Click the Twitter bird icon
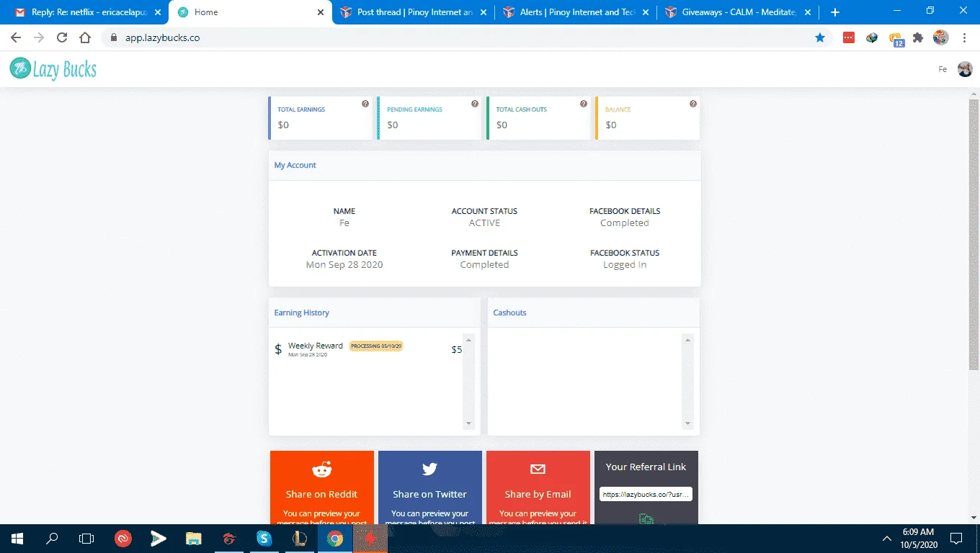The width and height of the screenshot is (980, 553). coord(430,469)
